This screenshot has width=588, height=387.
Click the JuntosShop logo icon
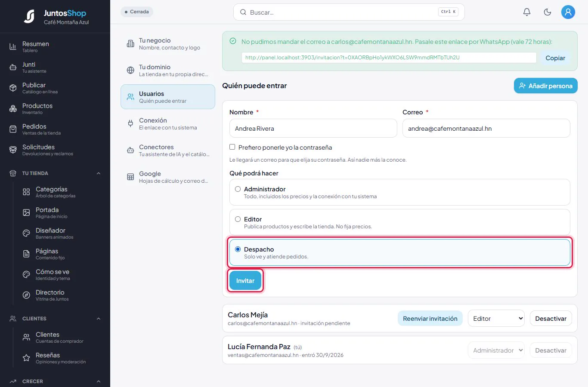29,16
